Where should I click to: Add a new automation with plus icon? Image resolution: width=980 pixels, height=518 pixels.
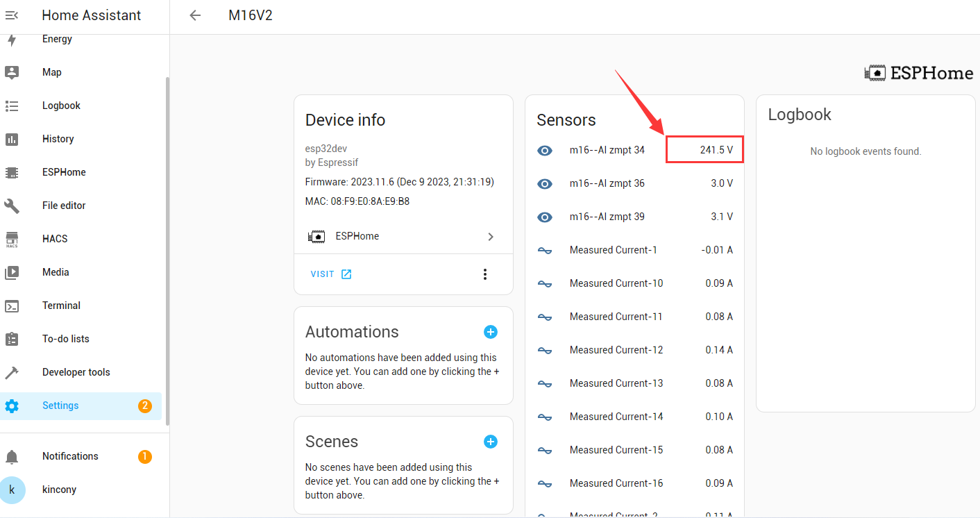coord(490,332)
